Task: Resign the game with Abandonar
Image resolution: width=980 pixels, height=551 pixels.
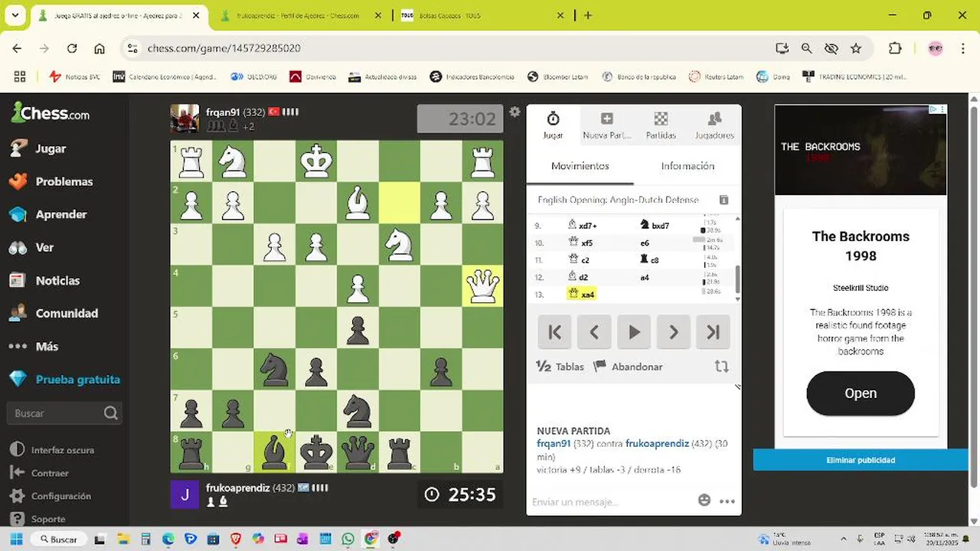Action: coord(628,367)
